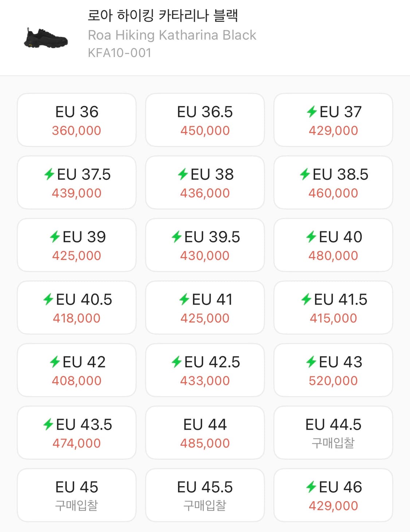The height and width of the screenshot is (532, 410).
Task: Click lightning icon beside EU 41.5
Action: click(x=306, y=300)
